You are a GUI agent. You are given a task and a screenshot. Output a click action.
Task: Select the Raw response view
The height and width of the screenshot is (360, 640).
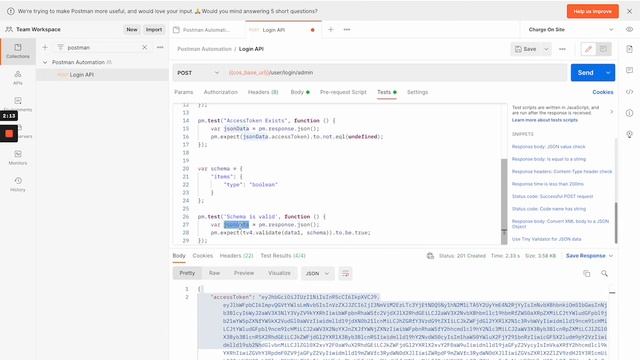point(214,273)
